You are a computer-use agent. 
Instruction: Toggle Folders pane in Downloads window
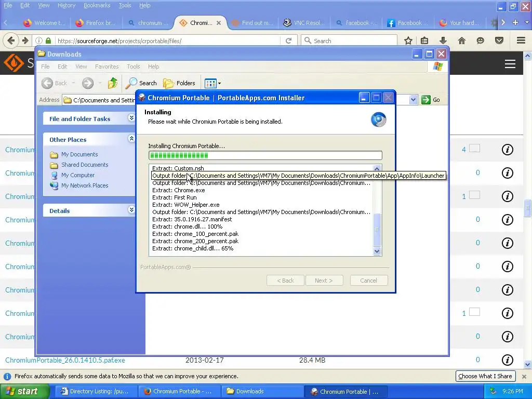pos(179,83)
